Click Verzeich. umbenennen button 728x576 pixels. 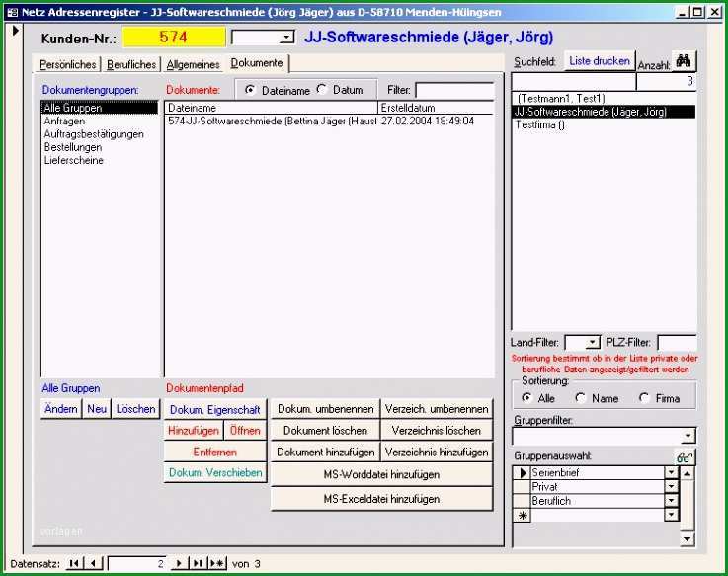437,409
